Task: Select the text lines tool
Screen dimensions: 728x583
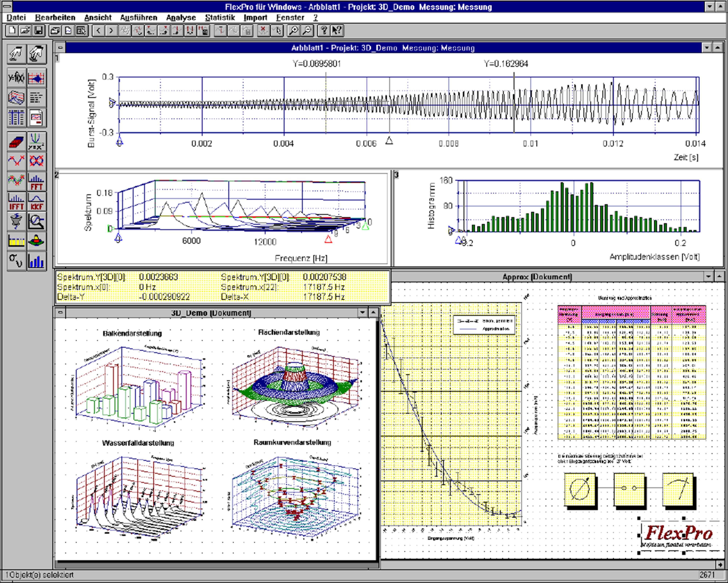Action: [36, 98]
